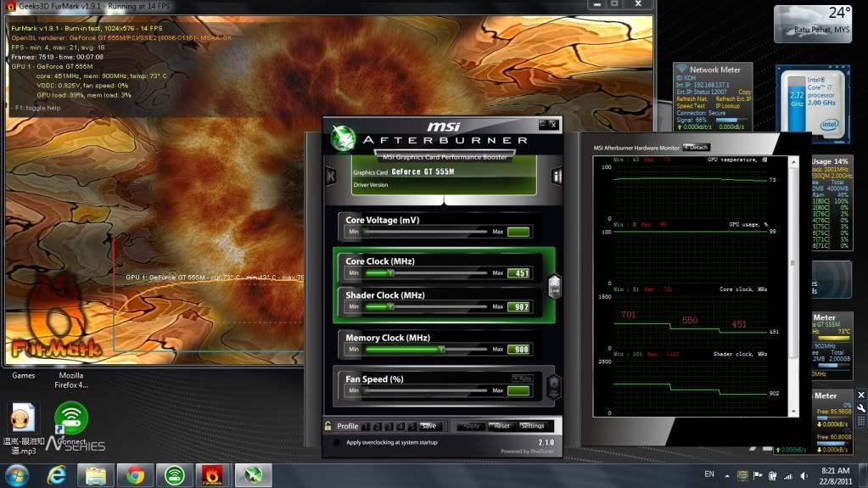Enable Auto fan speed toggle
Screen dimensions: 868x488
tap(521, 378)
